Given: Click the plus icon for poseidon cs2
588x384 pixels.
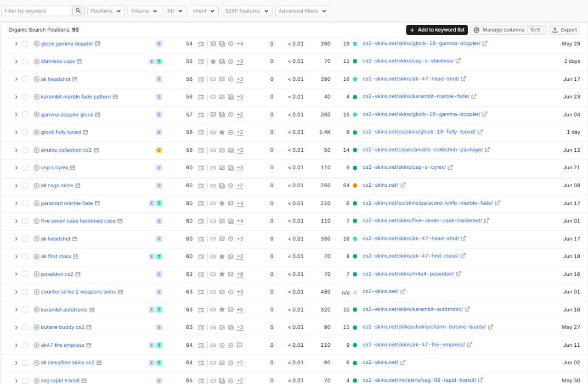Looking at the screenshot, I should coord(37,274).
